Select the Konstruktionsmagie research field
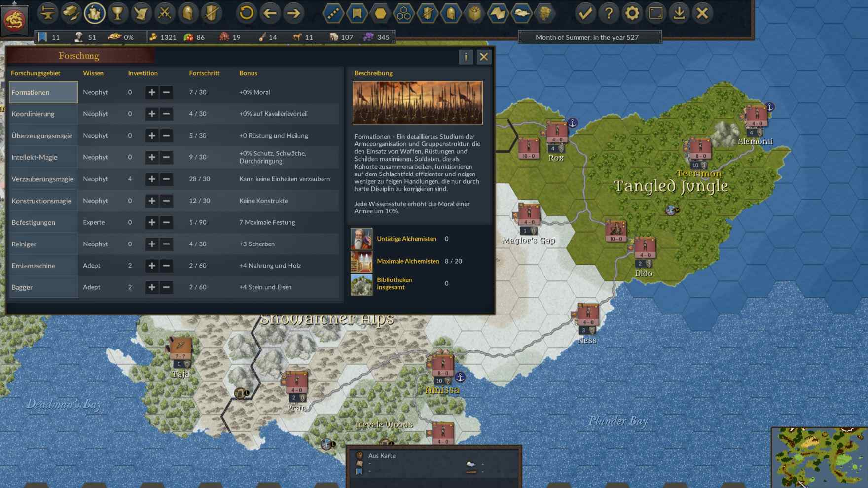 43,201
